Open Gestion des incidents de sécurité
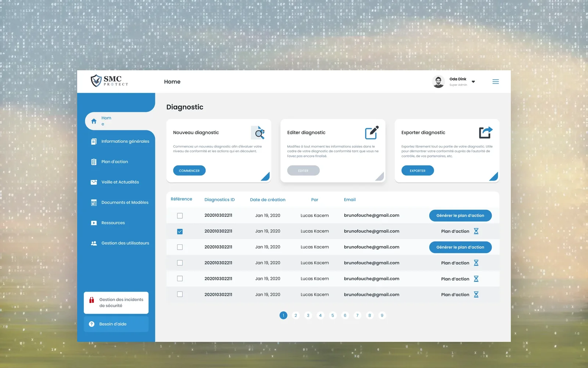The width and height of the screenshot is (588, 368). point(116,302)
